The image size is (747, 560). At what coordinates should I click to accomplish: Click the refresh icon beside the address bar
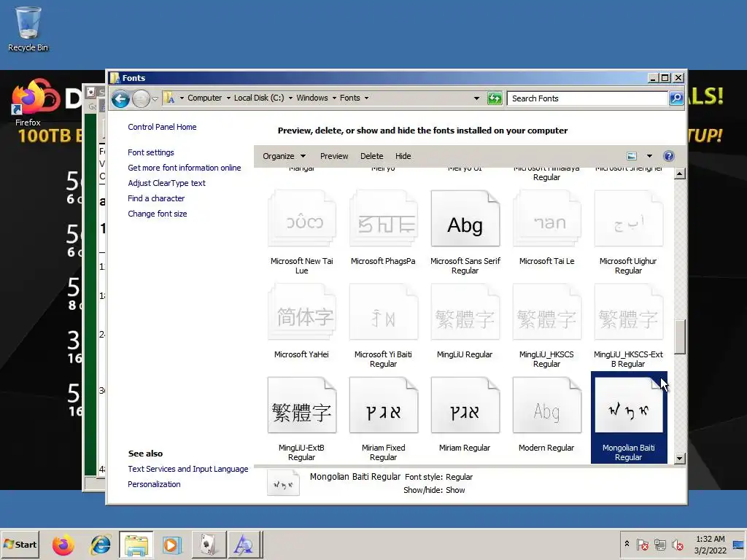495,98
